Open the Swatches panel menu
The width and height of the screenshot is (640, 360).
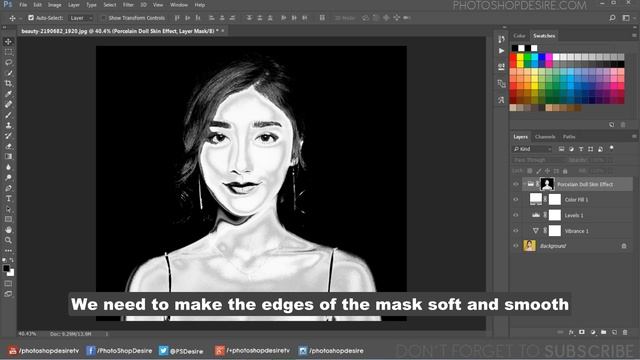(634, 36)
